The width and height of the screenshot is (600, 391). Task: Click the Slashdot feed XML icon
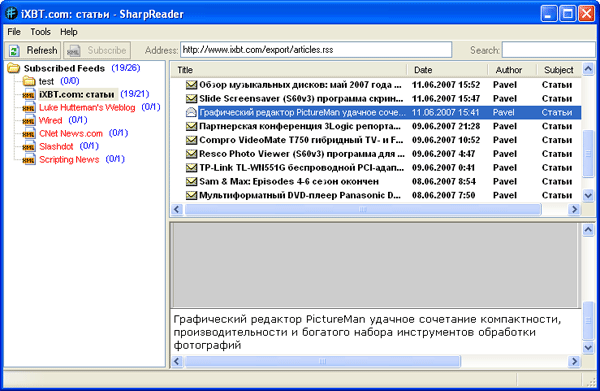29,147
